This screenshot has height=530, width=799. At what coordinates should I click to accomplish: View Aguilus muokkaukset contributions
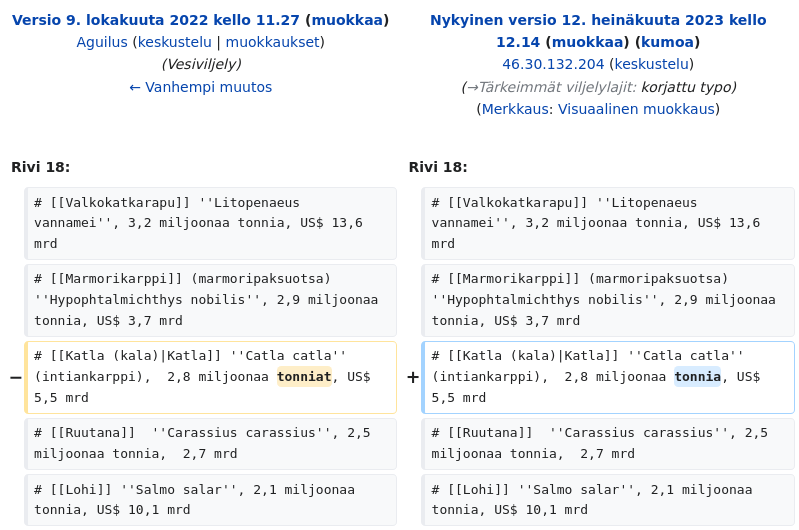(273, 42)
